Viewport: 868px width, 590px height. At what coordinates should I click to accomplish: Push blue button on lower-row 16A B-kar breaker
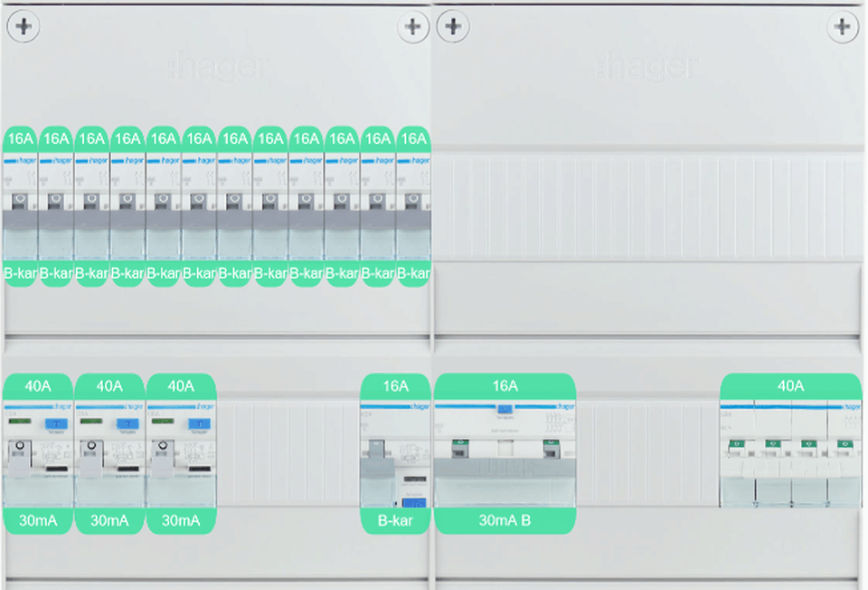tap(414, 503)
